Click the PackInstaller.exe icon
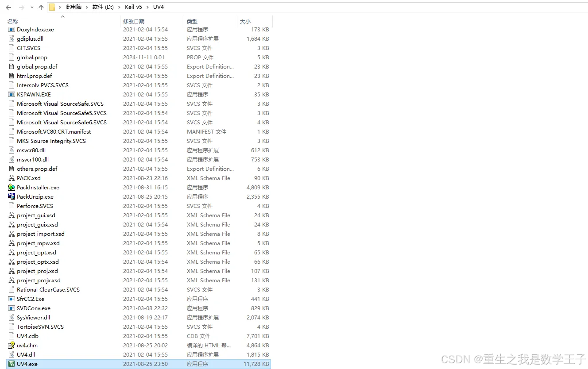Image resolution: width=588 pixels, height=369 pixels. [12, 187]
